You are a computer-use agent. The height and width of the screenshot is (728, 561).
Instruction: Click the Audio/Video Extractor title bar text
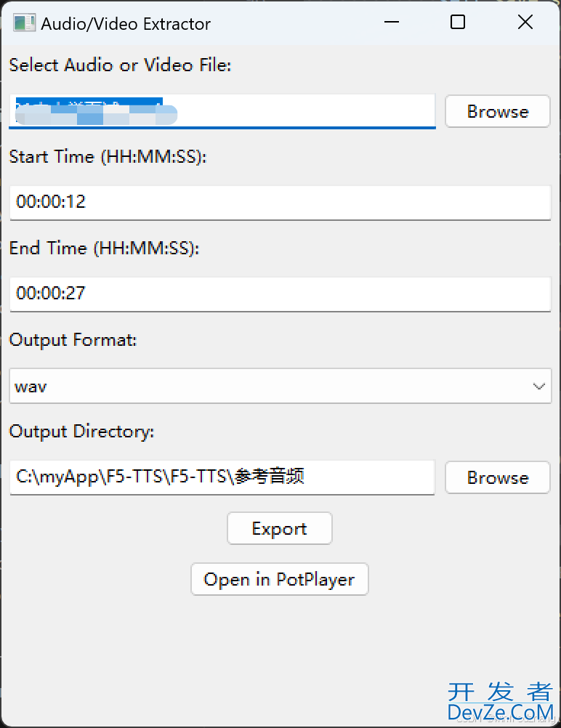tap(126, 24)
